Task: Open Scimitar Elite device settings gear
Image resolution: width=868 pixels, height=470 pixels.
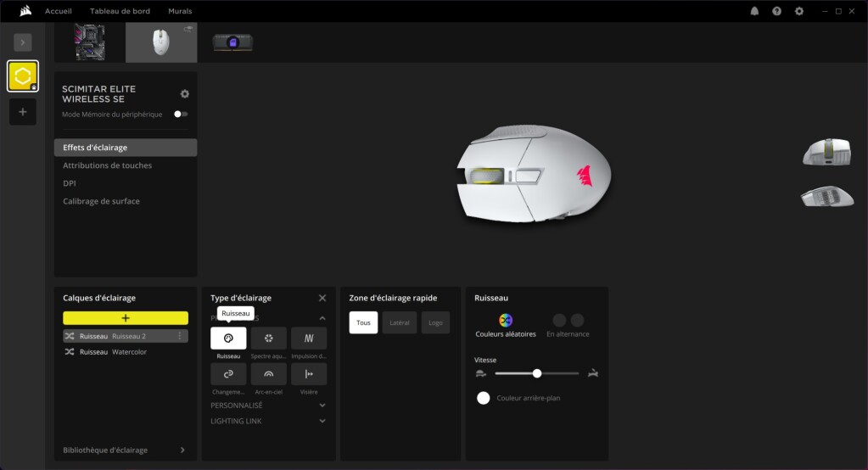Action: pyautogui.click(x=185, y=94)
